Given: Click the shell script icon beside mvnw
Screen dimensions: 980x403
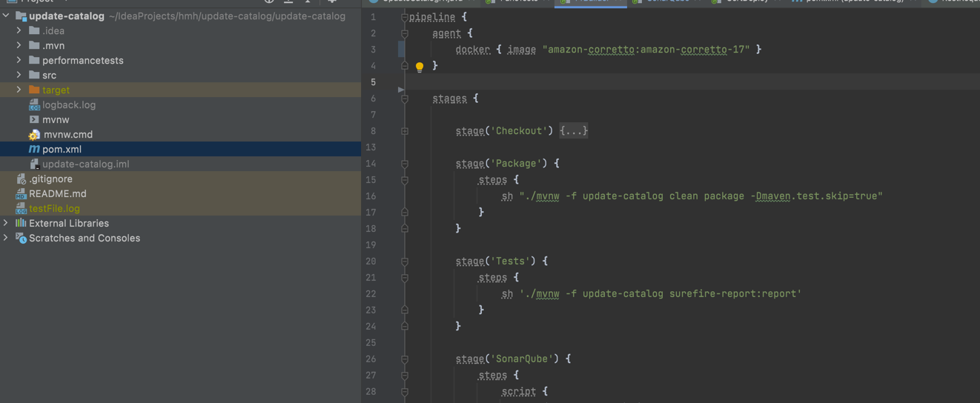Looking at the screenshot, I should pos(34,119).
